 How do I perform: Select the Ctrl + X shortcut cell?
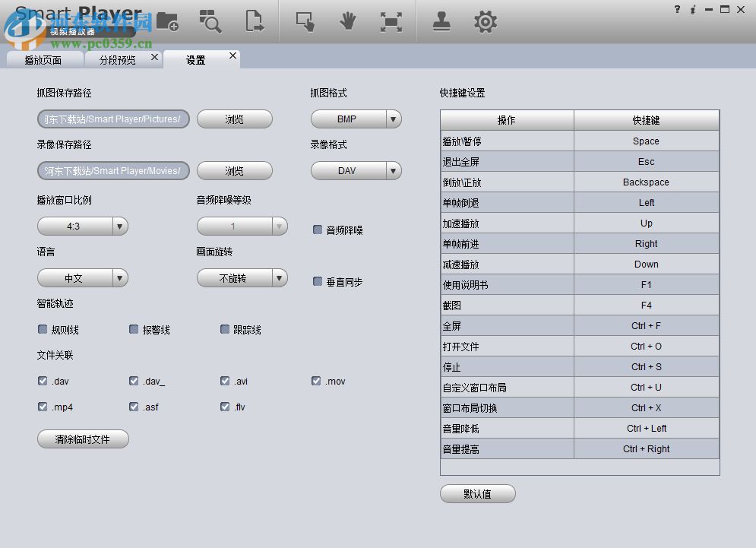coord(646,407)
